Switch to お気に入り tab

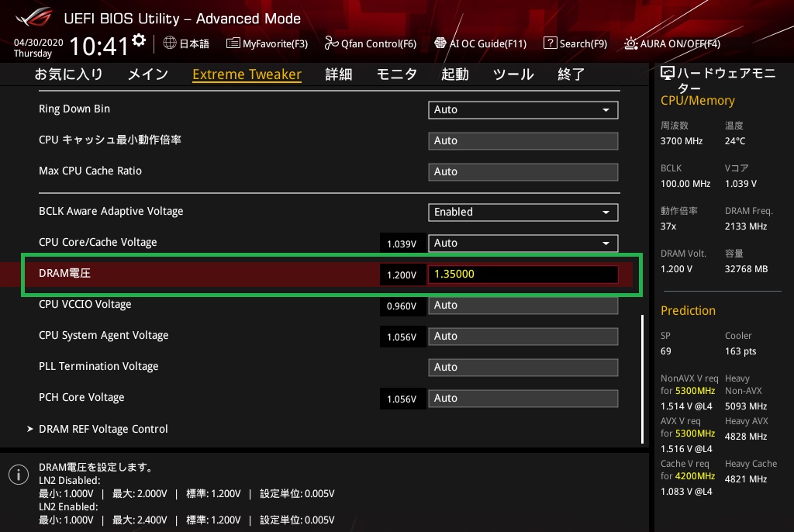point(68,74)
